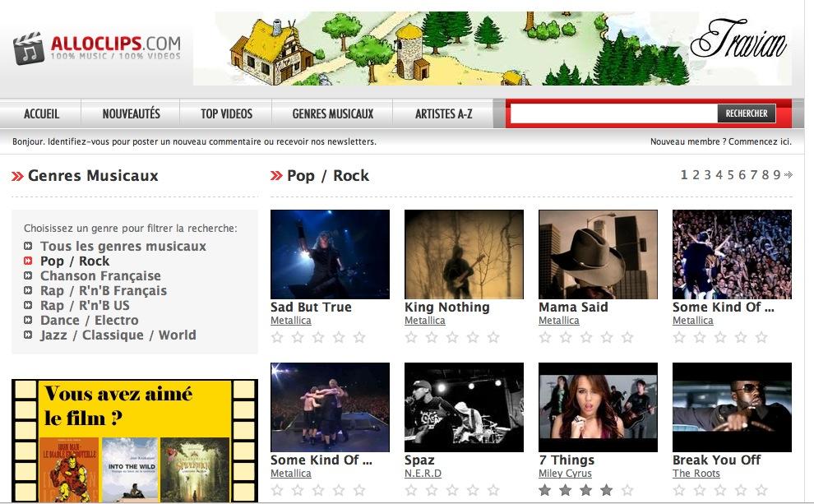
Task: Select the red bullet icon beside Pop / Rock
Action: click(28, 261)
